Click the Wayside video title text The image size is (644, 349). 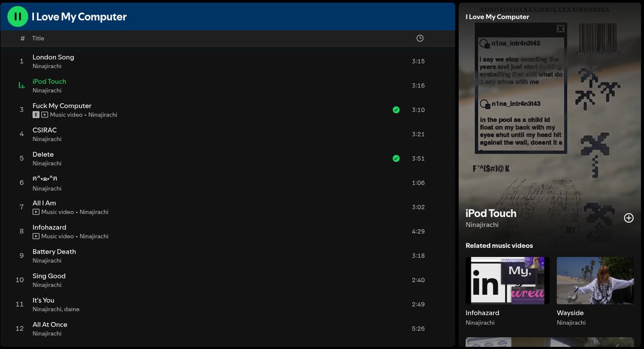point(570,313)
